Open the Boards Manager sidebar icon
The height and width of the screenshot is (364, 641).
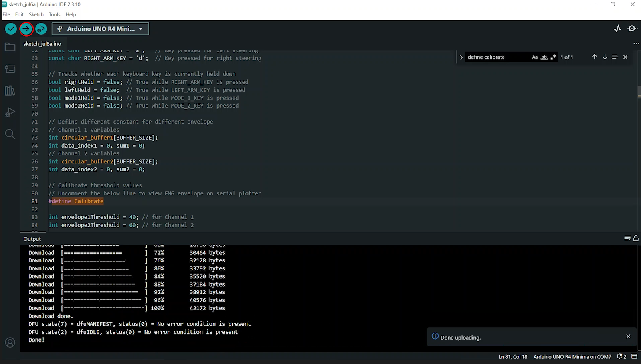(x=10, y=69)
